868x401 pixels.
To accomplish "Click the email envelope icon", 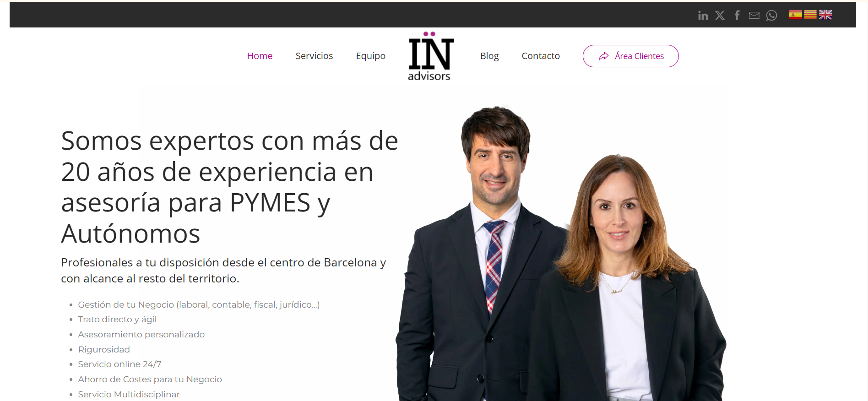I will click(754, 16).
